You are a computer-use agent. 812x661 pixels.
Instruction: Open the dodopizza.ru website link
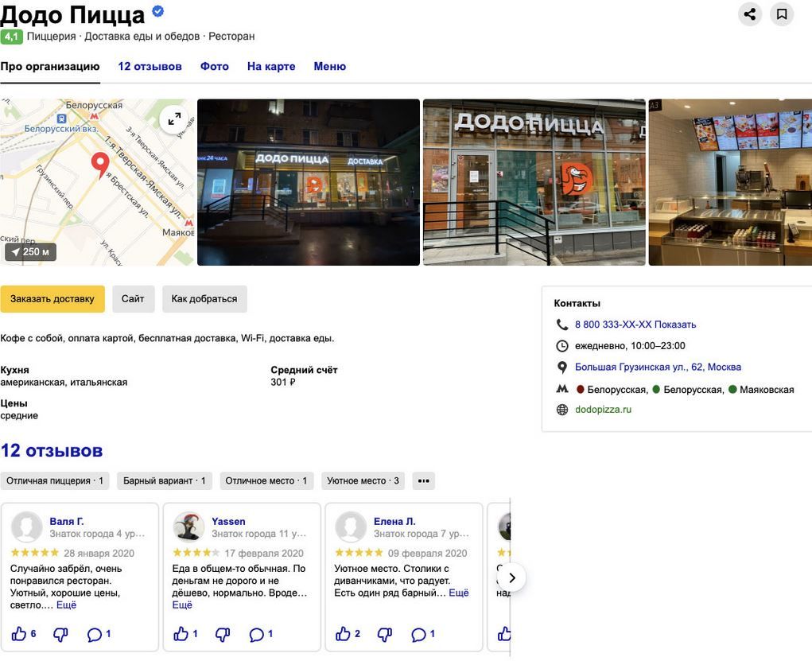point(603,410)
